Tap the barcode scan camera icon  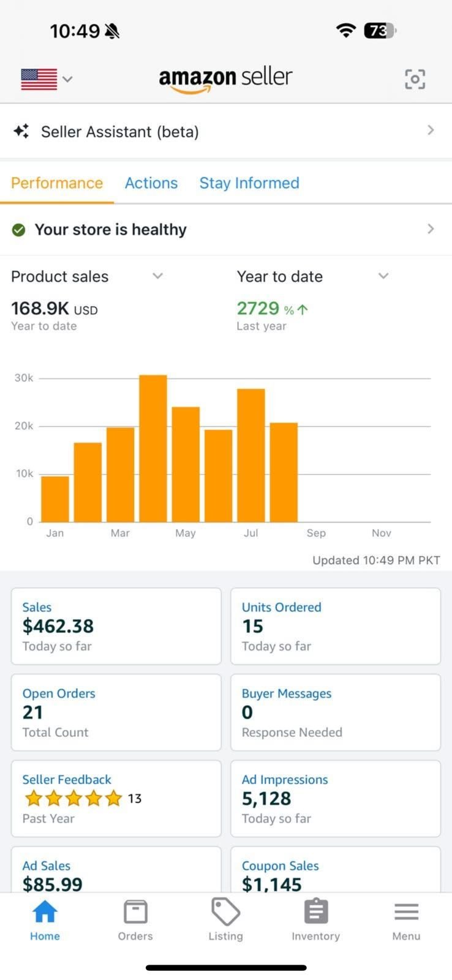pyautogui.click(x=415, y=79)
